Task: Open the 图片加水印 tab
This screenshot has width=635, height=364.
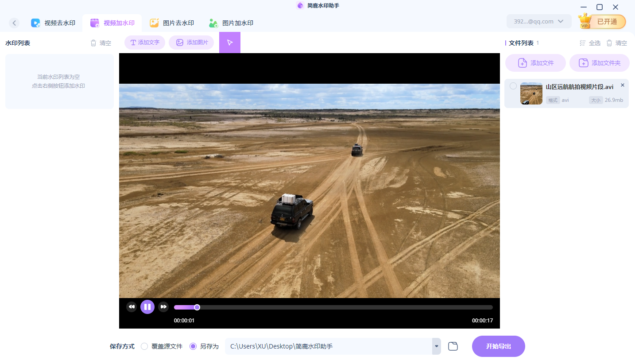Action: click(231, 23)
